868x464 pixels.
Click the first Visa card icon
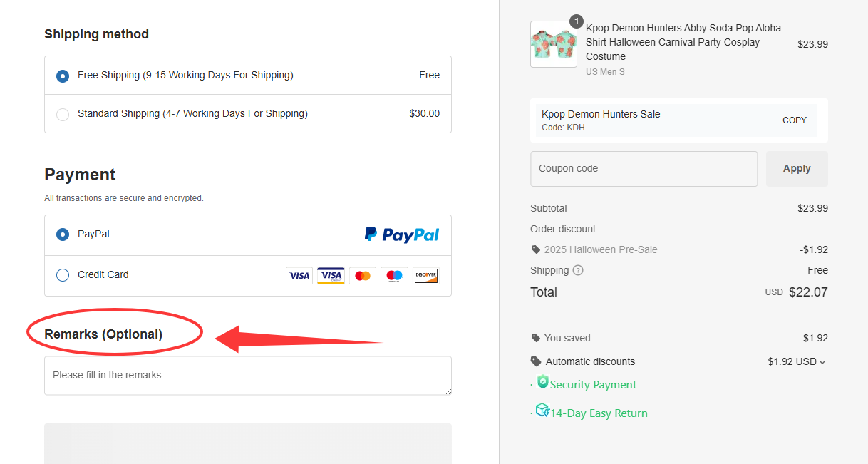[299, 276]
